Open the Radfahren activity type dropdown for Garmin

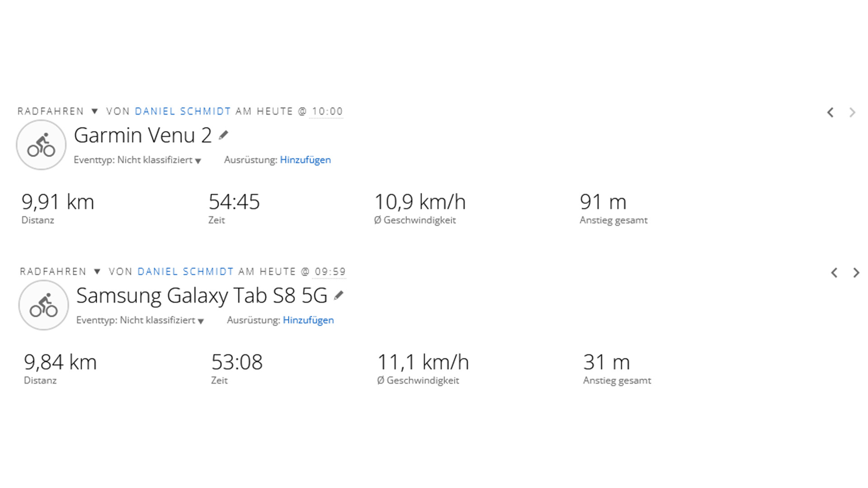[x=58, y=111]
